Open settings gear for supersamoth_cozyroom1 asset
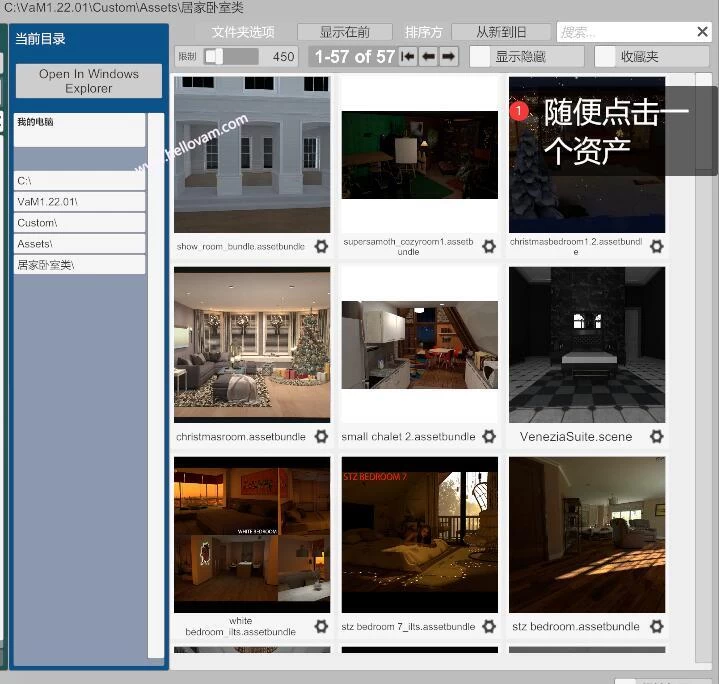Screen dimensions: 719x684 tap(489, 246)
